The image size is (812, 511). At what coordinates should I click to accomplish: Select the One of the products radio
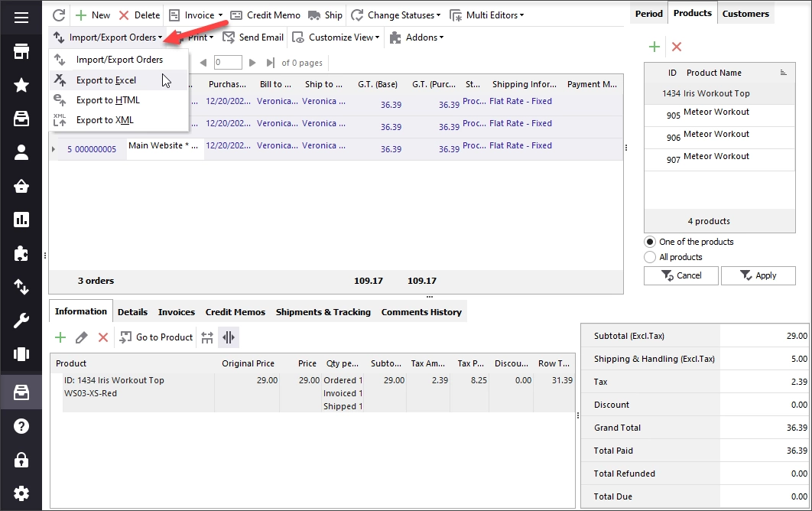[650, 242]
